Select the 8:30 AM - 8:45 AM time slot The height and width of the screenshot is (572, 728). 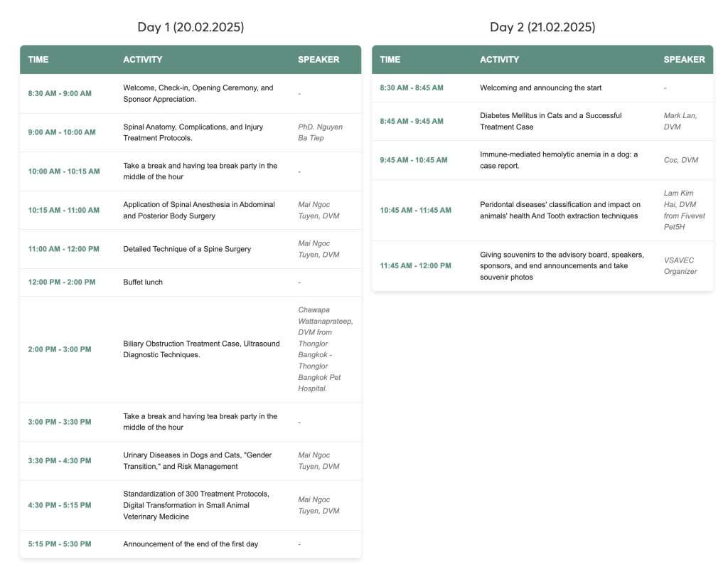point(412,88)
